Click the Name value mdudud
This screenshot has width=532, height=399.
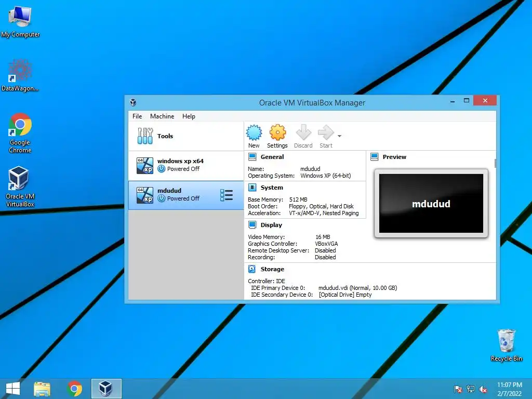tap(310, 169)
